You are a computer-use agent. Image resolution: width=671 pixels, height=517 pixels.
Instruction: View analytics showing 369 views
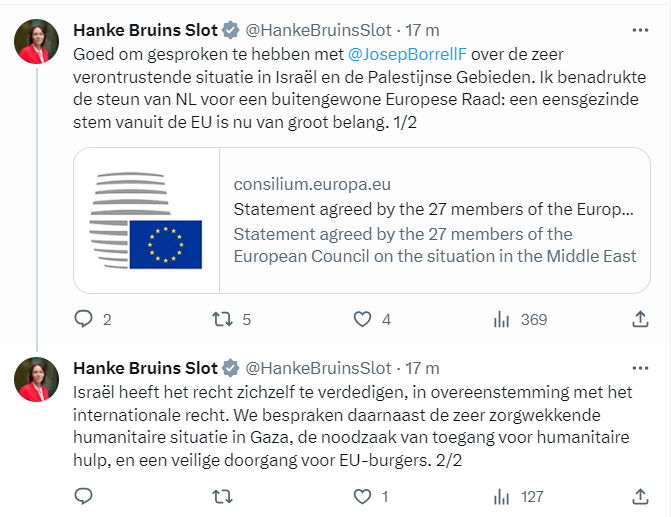tap(500, 320)
